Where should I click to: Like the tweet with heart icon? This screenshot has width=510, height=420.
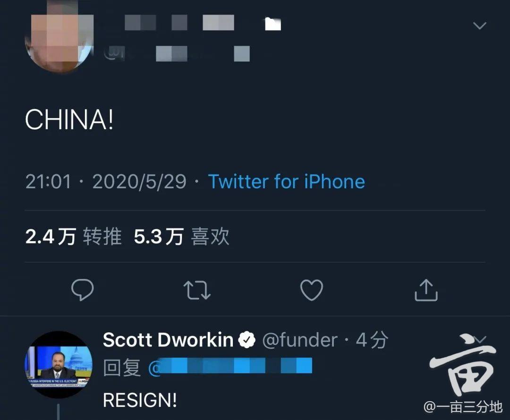312,290
